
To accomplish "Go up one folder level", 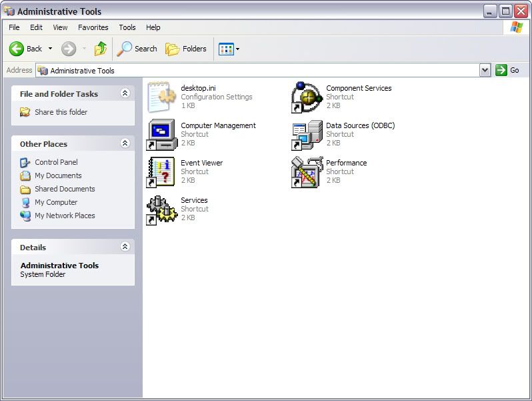I will coord(101,49).
